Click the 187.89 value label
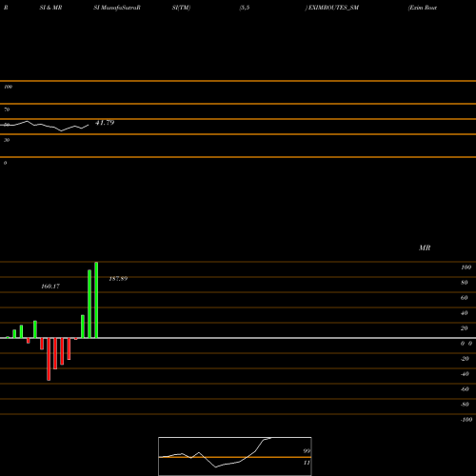 point(118,279)
